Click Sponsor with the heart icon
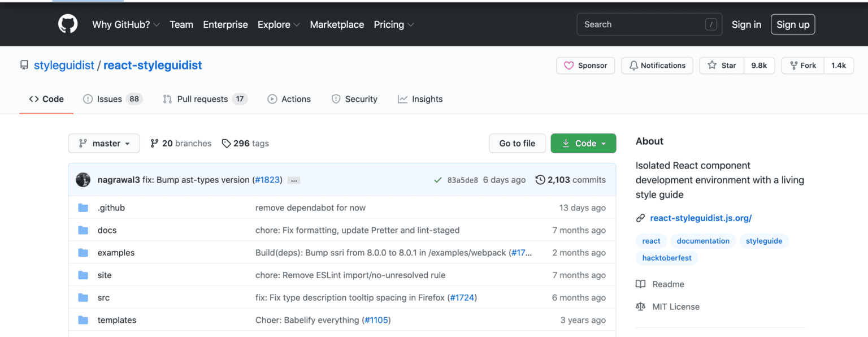Screen dimensions: 868x337 pyautogui.click(x=585, y=65)
